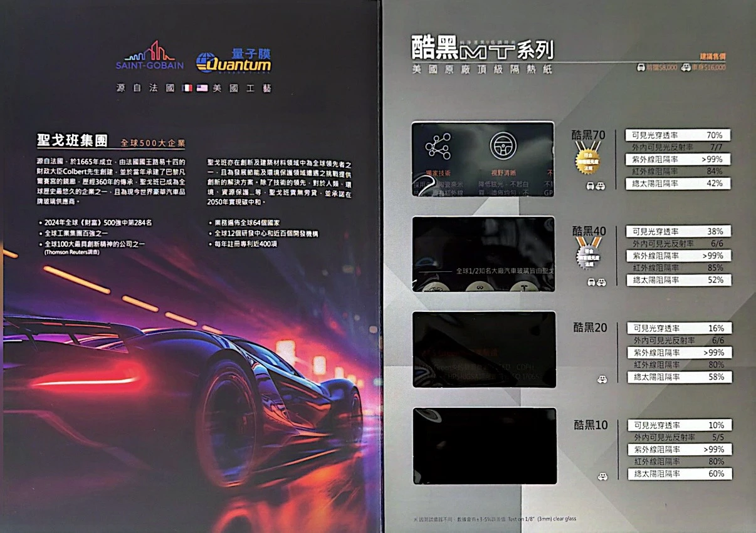Click the 建議售價 label
The width and height of the screenshot is (756, 533).
click(x=713, y=56)
